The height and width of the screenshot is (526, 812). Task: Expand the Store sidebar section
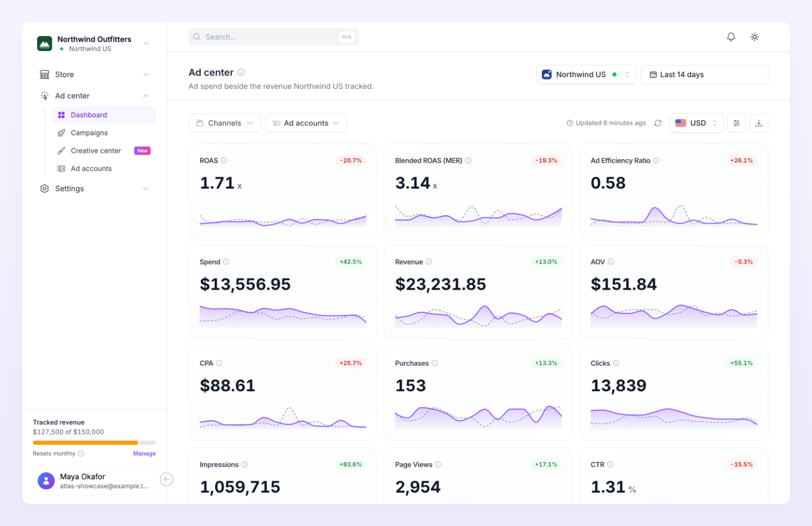(x=94, y=74)
